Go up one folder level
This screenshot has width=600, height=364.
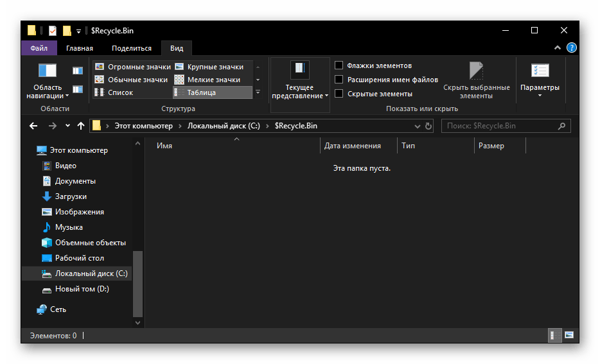[81, 126]
